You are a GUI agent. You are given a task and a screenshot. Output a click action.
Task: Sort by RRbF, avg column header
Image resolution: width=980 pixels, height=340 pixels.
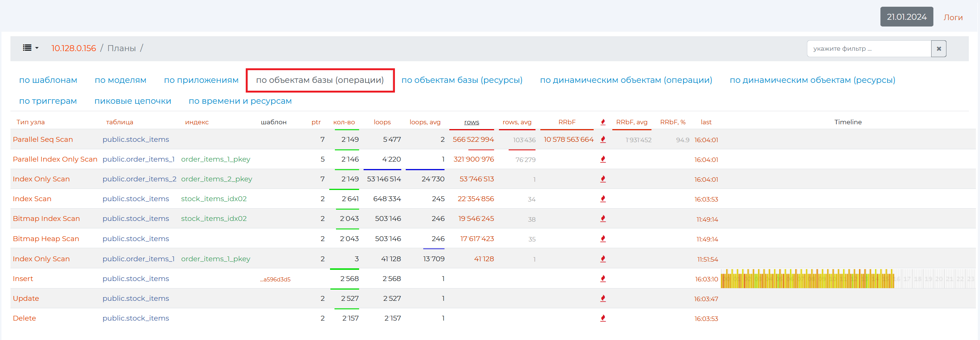click(632, 122)
